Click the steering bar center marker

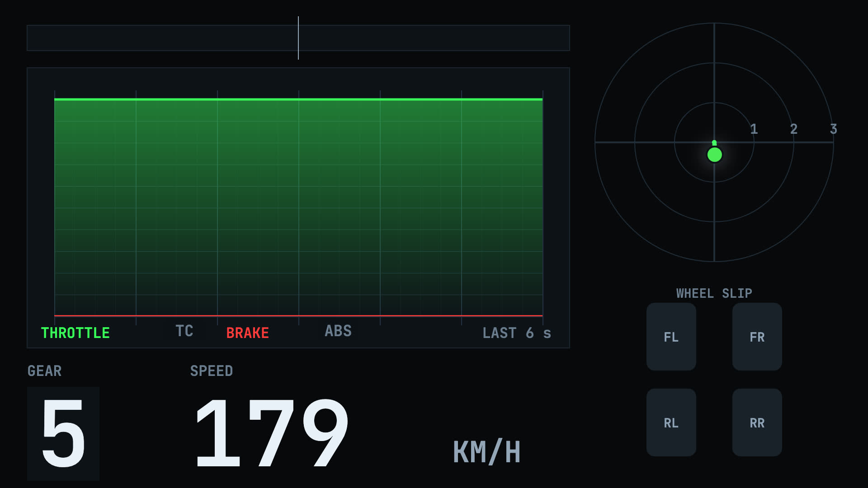point(298,38)
